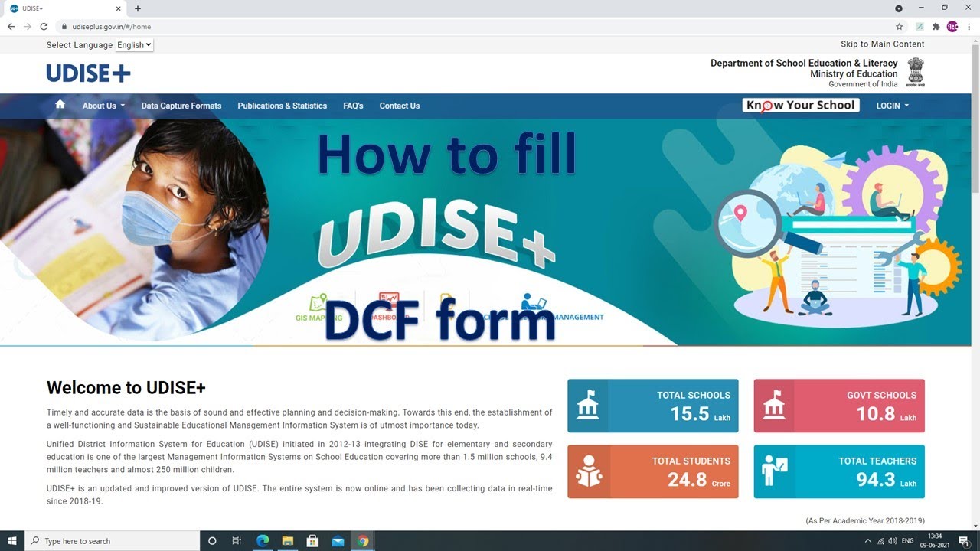Open the Govt Schools statistics card
This screenshot has width=980, height=551.
click(839, 406)
